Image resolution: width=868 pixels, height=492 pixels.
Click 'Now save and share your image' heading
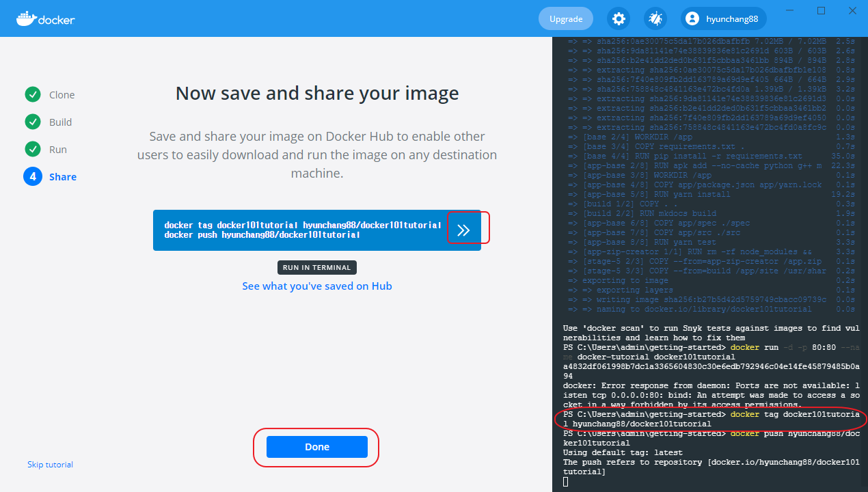[x=317, y=93]
